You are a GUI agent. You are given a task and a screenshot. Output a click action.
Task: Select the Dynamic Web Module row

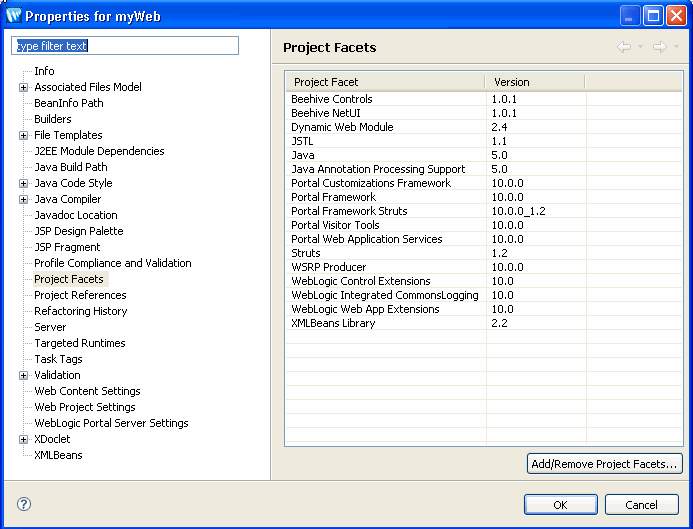[x=484, y=127]
